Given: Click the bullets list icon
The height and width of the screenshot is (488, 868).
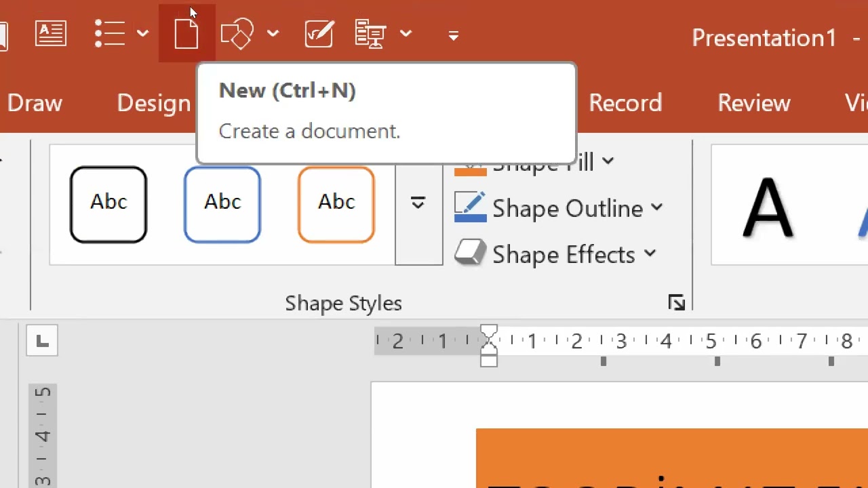Looking at the screenshot, I should (109, 33).
